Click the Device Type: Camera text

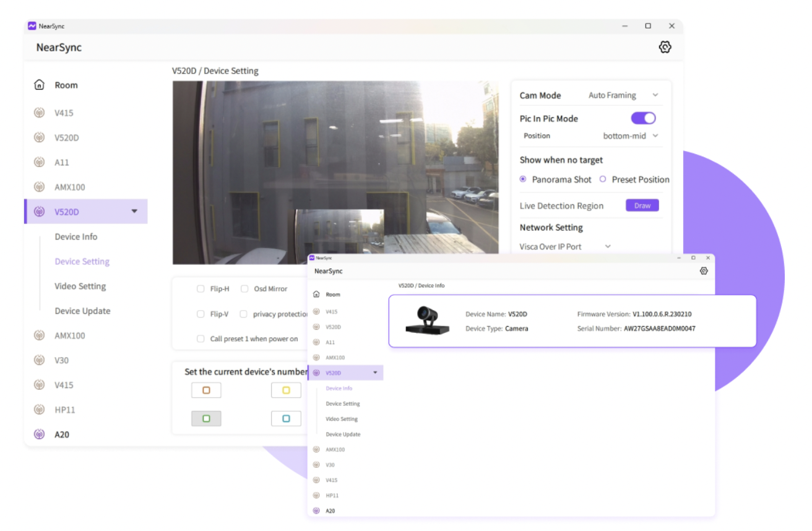[497, 329]
